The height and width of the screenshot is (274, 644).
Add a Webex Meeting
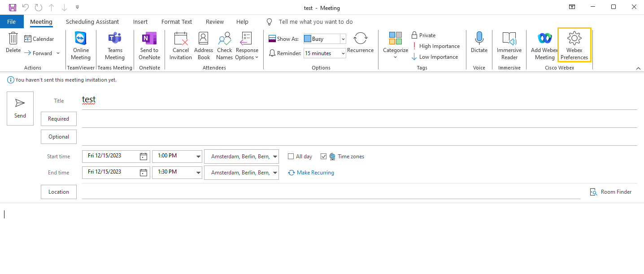click(x=544, y=39)
